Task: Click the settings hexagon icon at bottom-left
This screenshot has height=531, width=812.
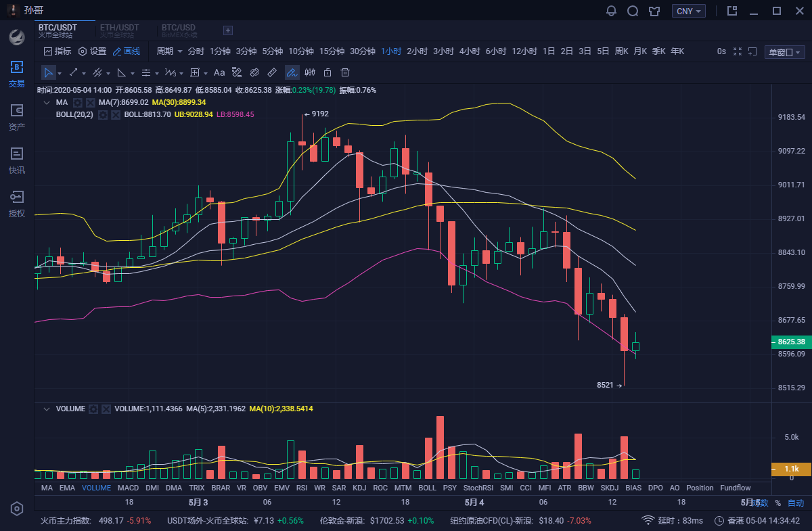Action: (x=17, y=509)
